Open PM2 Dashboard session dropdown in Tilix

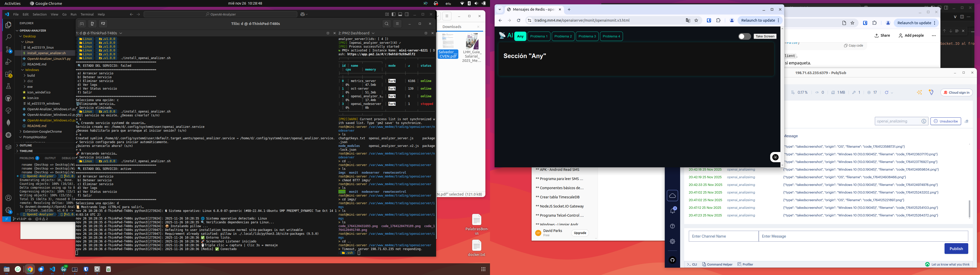click(373, 33)
